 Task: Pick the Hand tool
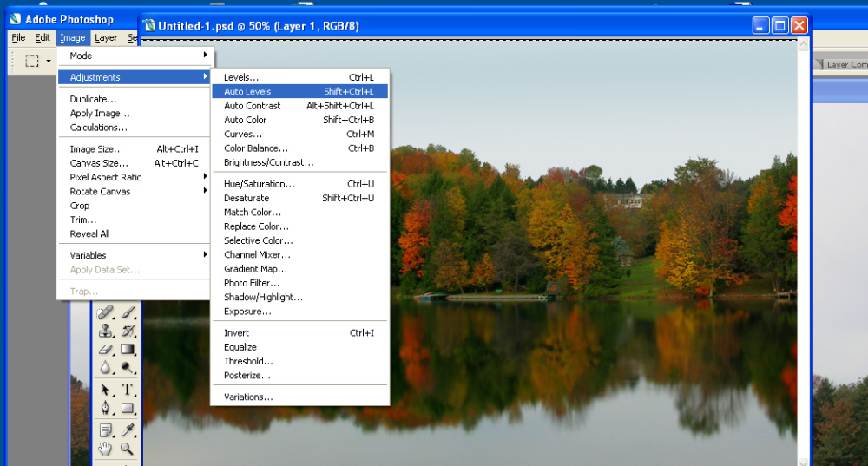click(x=105, y=449)
